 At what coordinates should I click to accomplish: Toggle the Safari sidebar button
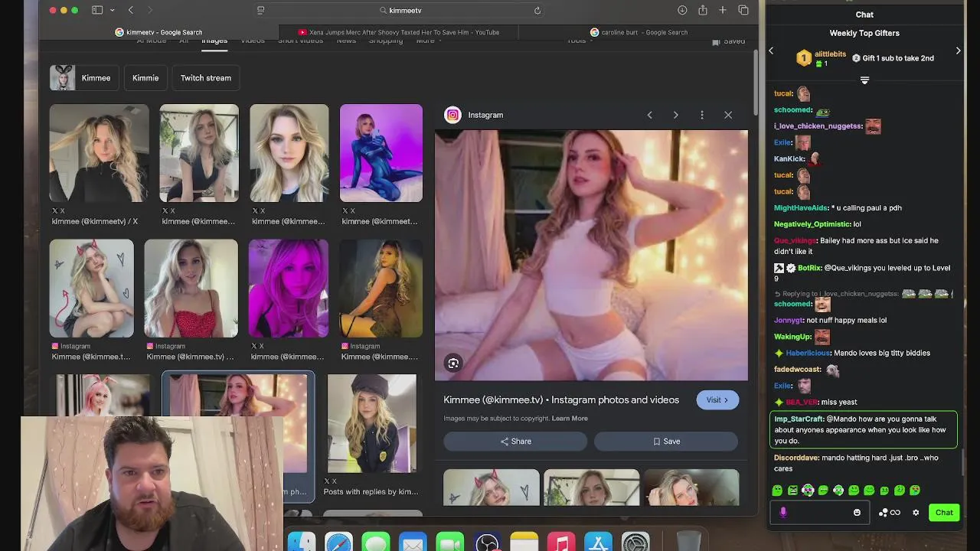click(97, 10)
